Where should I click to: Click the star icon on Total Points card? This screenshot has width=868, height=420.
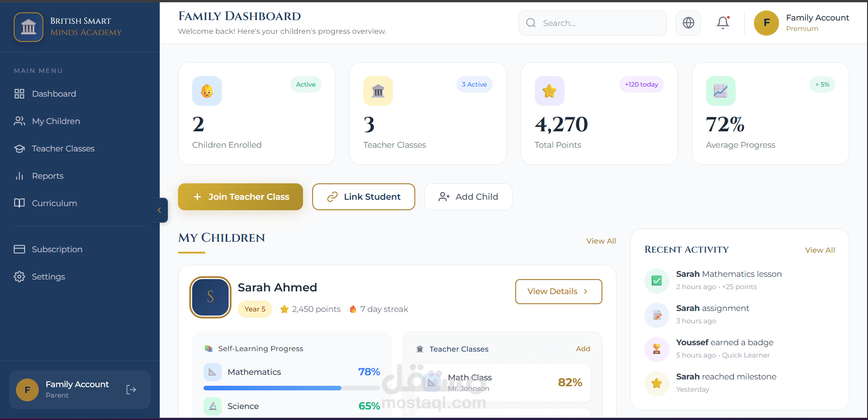[x=549, y=91]
